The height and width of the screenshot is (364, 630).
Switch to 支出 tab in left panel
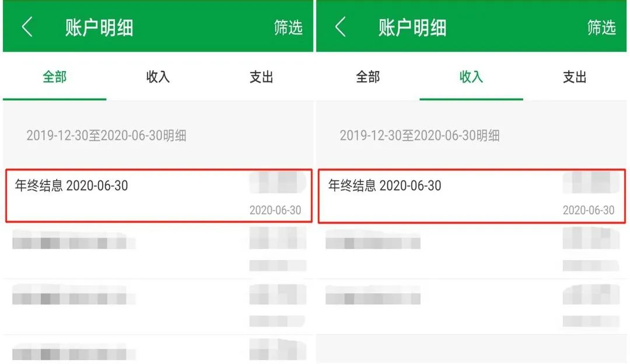tap(261, 77)
